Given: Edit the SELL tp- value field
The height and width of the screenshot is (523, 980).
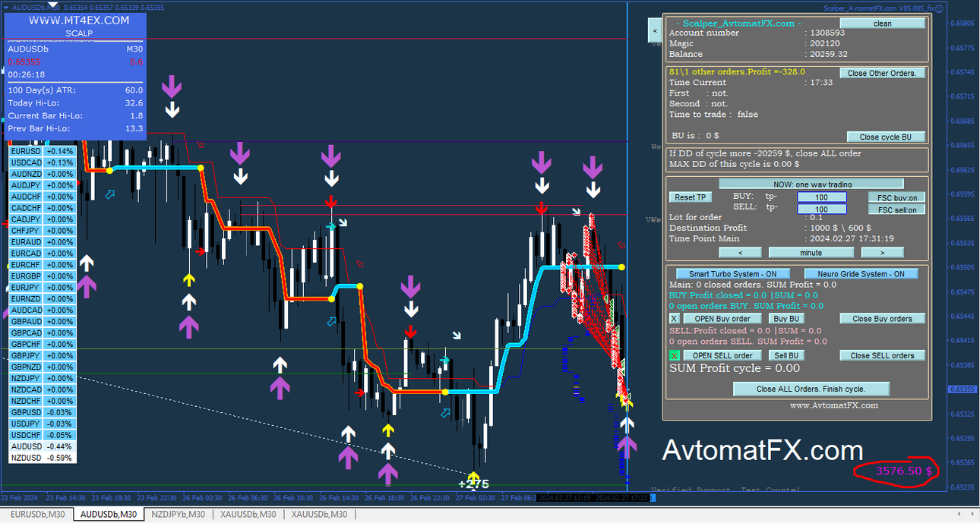Looking at the screenshot, I should [x=821, y=209].
